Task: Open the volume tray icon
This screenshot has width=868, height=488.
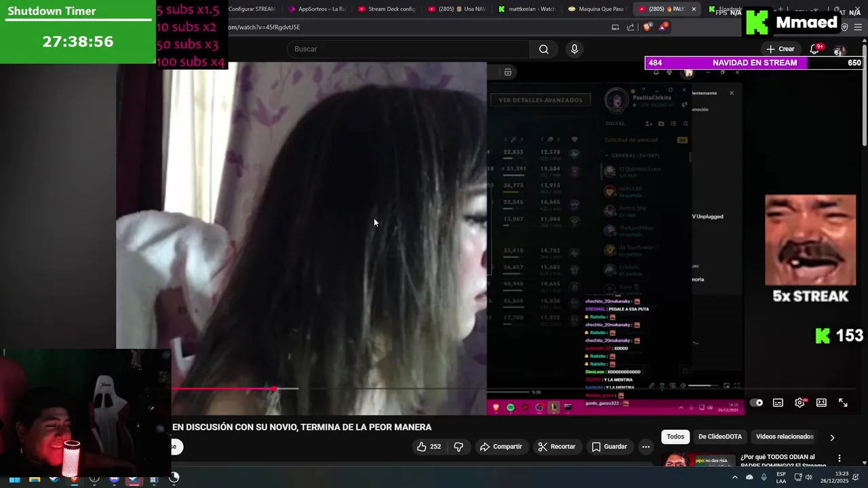Action: (809, 478)
